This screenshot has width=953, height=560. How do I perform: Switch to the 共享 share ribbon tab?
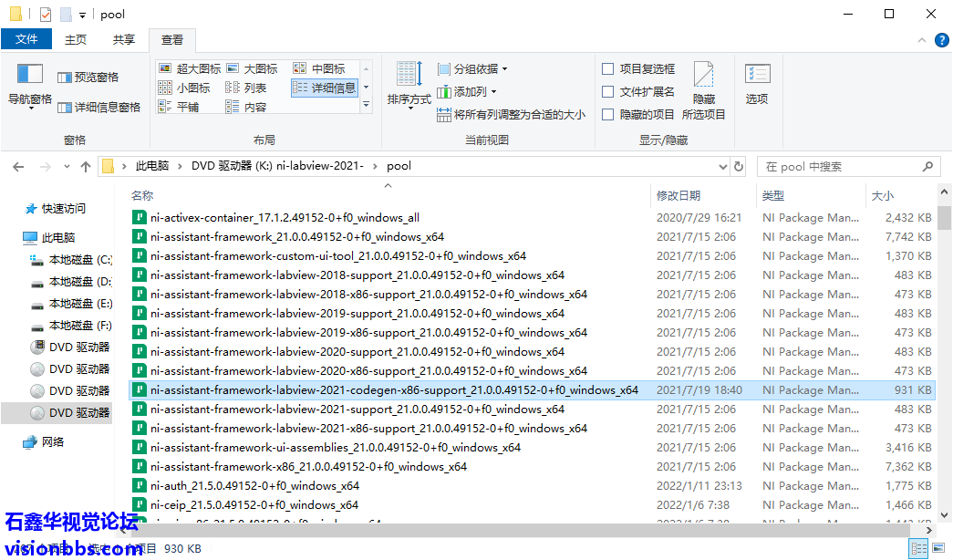coord(124,39)
